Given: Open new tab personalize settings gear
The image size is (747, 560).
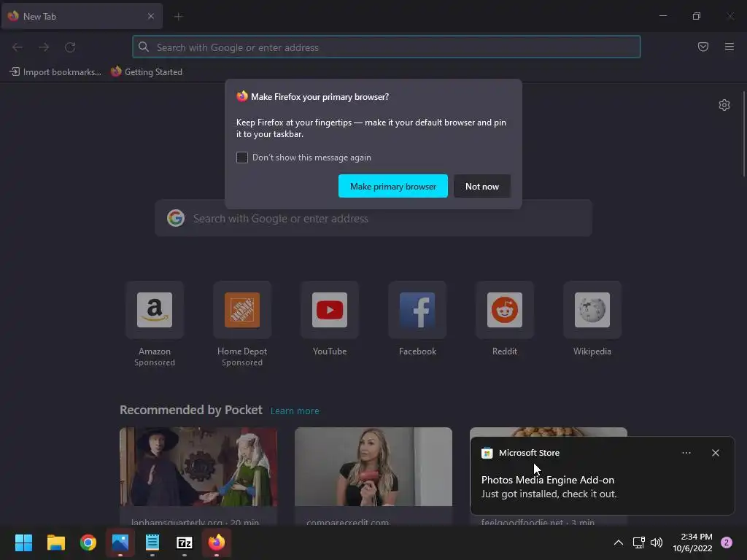Looking at the screenshot, I should coord(724,105).
